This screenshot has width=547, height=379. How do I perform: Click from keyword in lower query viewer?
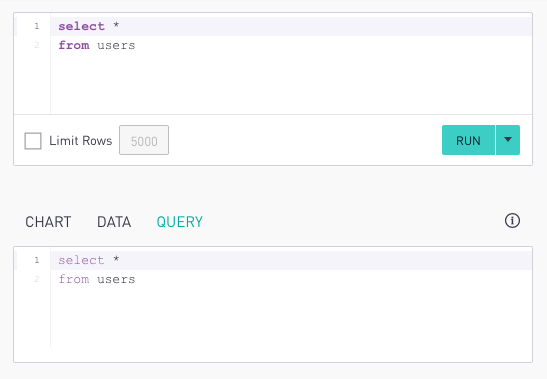74,279
